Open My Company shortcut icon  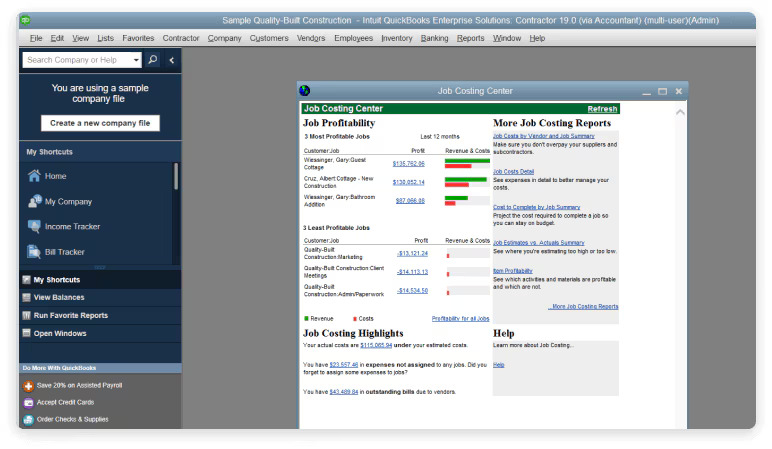click(x=34, y=201)
